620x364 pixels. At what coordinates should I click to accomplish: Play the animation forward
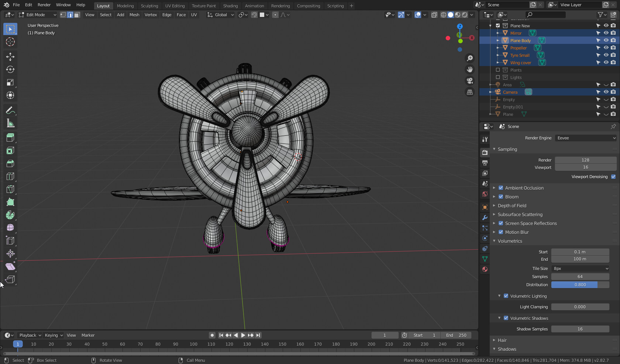(243, 335)
